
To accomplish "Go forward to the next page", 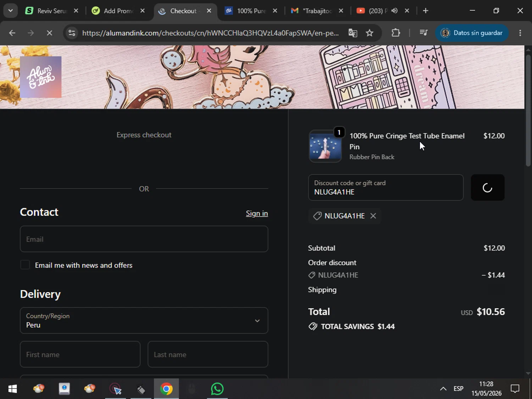I will (x=31, y=33).
